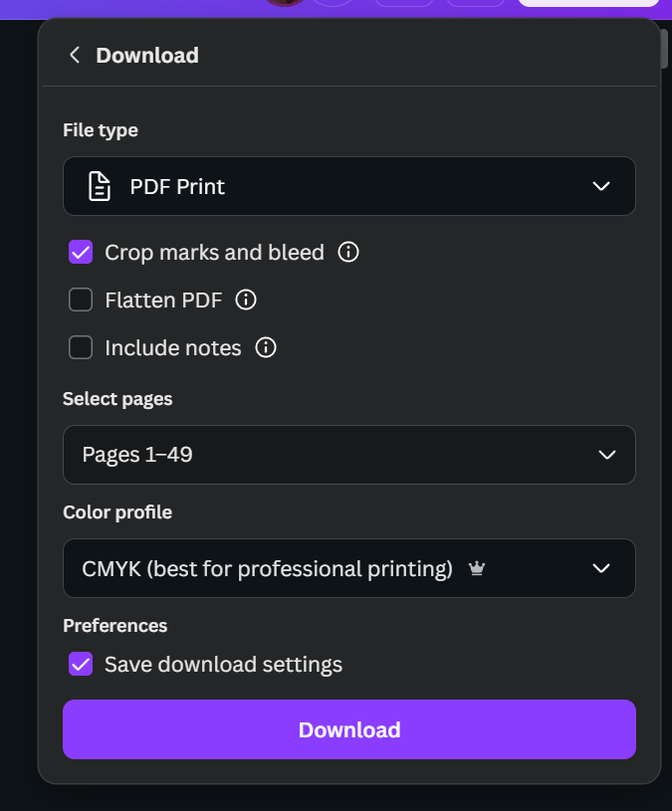Click the CMYK best for professional printing text
The image size is (672, 811).
(x=267, y=568)
